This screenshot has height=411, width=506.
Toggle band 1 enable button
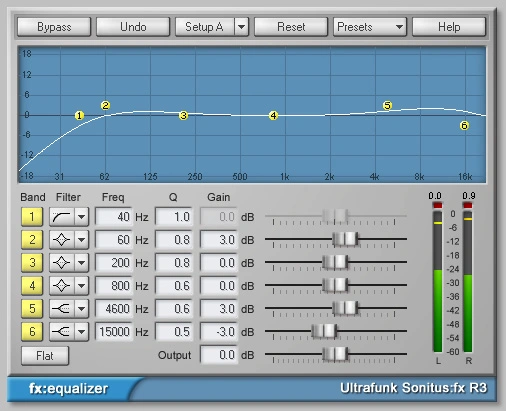click(x=32, y=217)
